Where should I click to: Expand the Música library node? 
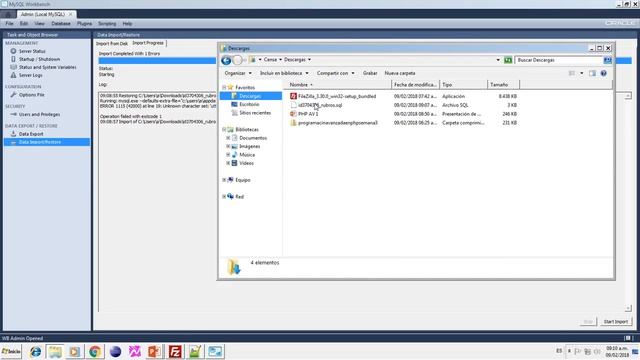[x=228, y=155]
